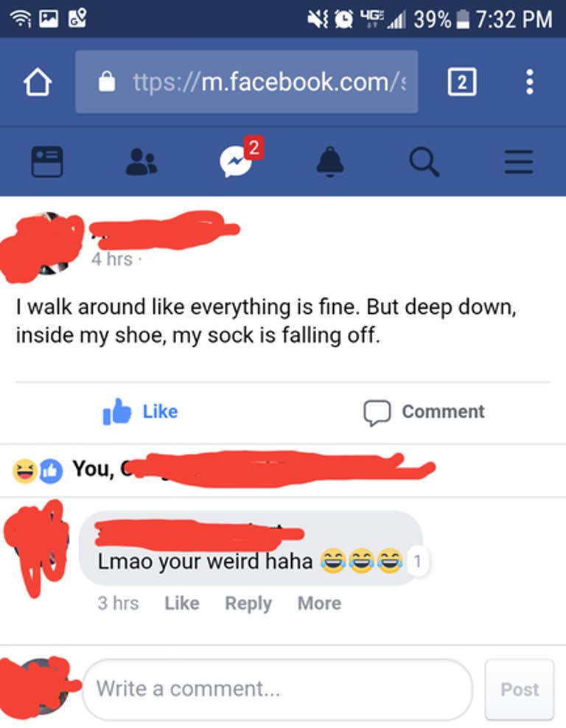Reply to the 'Lmao your weird' comment
This screenshot has width=566, height=728.
[x=248, y=603]
